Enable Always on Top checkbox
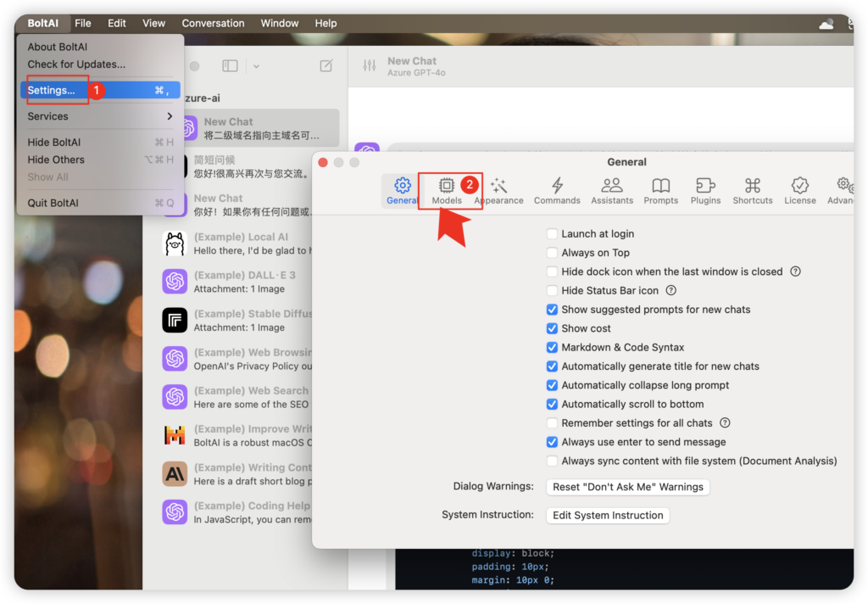 552,253
